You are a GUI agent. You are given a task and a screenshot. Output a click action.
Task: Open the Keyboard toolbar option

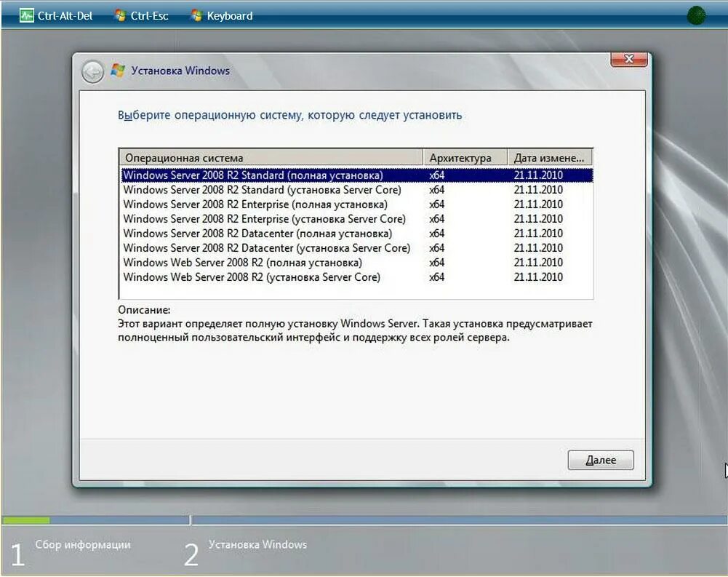[223, 16]
